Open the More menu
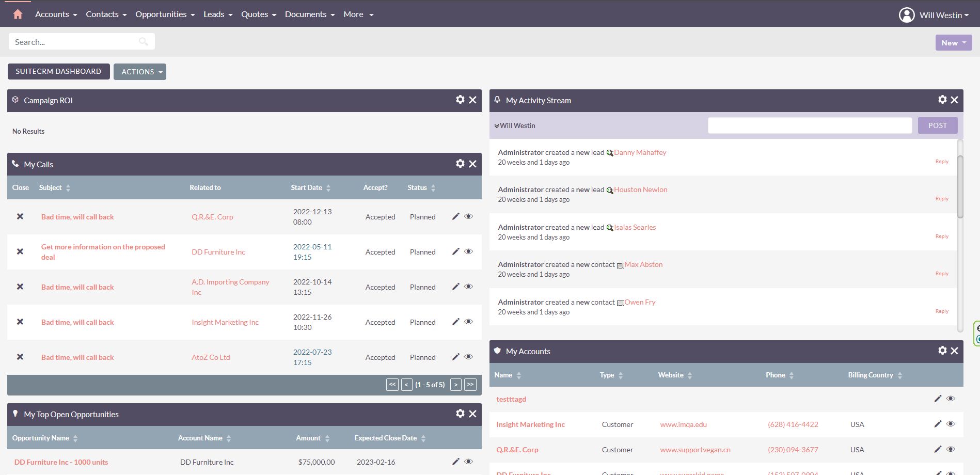 (358, 14)
